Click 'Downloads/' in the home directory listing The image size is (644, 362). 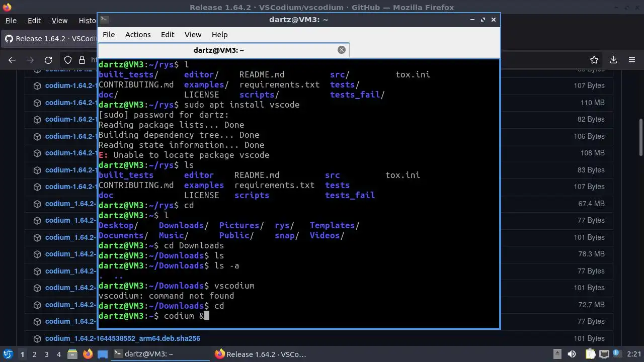[184, 225]
